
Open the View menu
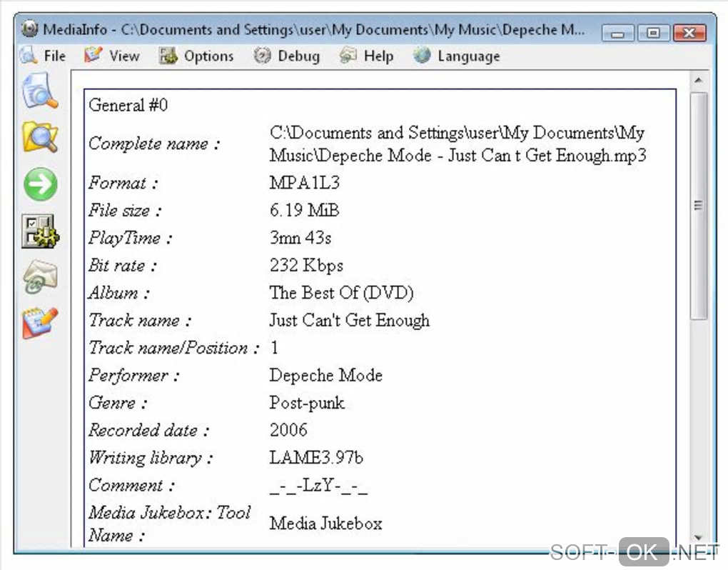112,56
